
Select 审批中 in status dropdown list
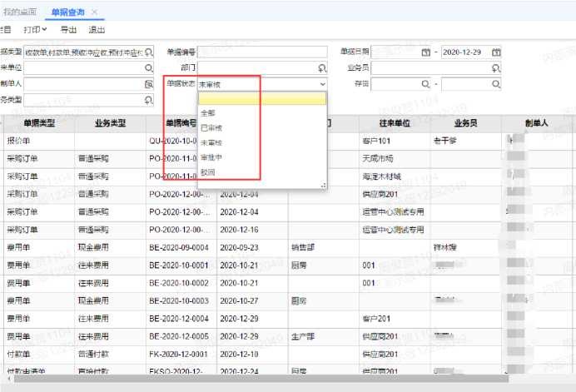tap(211, 157)
